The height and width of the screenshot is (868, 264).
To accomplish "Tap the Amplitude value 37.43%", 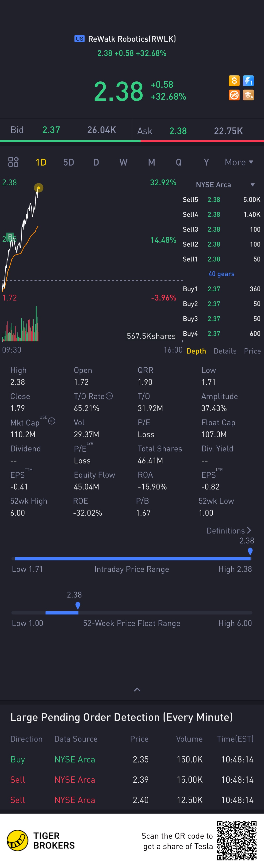I will [214, 408].
